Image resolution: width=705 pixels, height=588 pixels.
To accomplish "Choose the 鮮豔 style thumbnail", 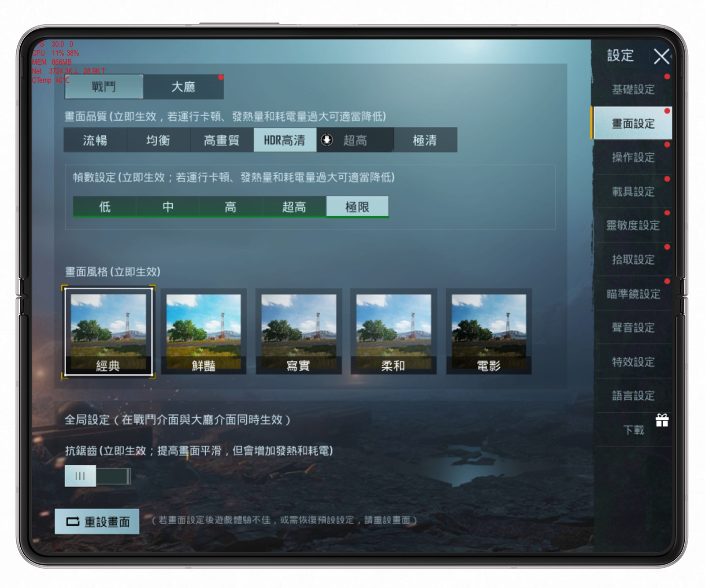I will coord(204,331).
